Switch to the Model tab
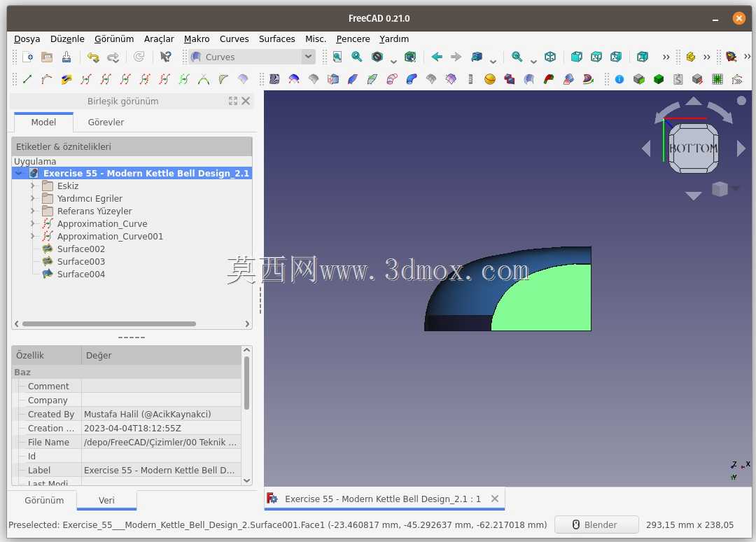 (43, 123)
